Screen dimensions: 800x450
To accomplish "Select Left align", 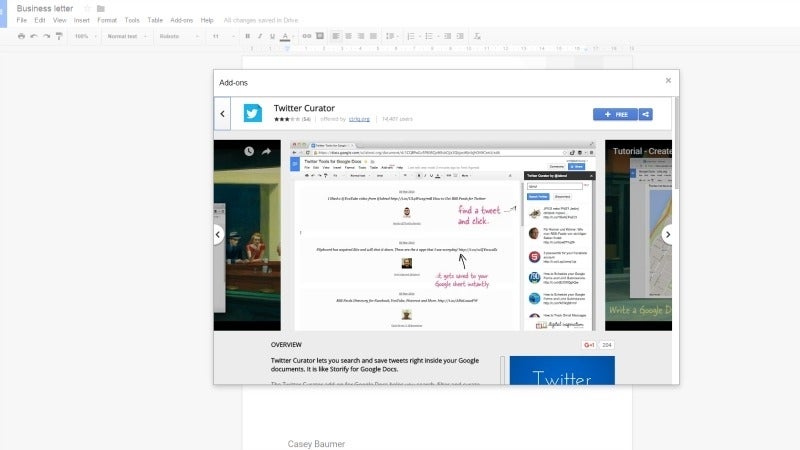I will (x=336, y=36).
